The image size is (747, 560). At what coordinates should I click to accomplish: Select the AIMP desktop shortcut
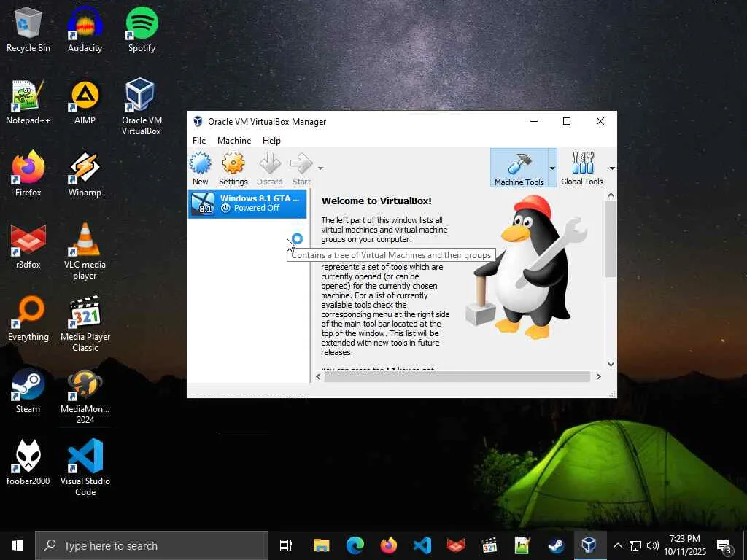pos(85,101)
